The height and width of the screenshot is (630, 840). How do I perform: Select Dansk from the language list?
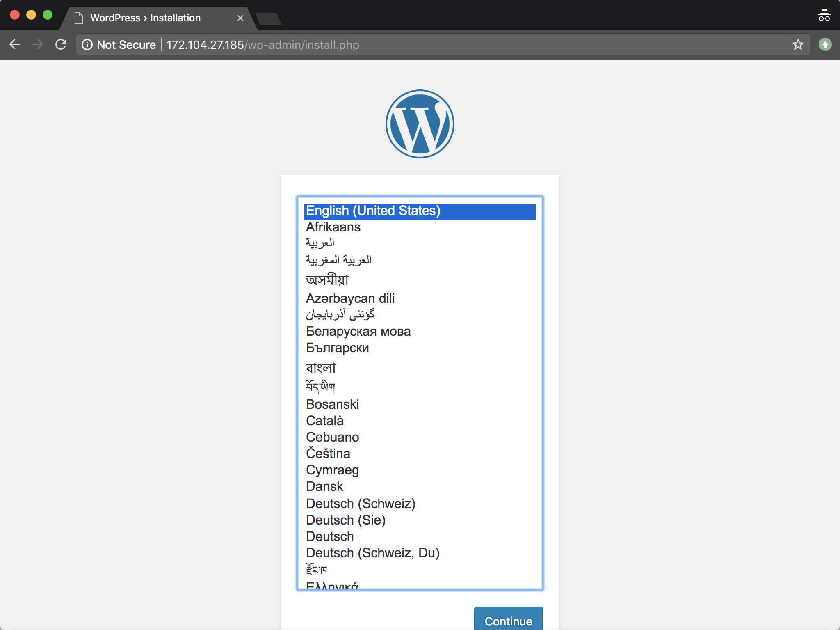tap(324, 486)
